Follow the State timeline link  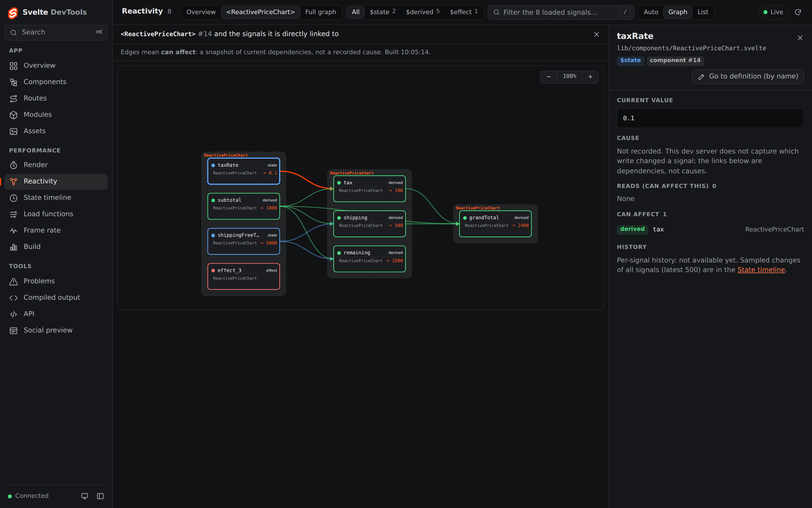tap(761, 270)
